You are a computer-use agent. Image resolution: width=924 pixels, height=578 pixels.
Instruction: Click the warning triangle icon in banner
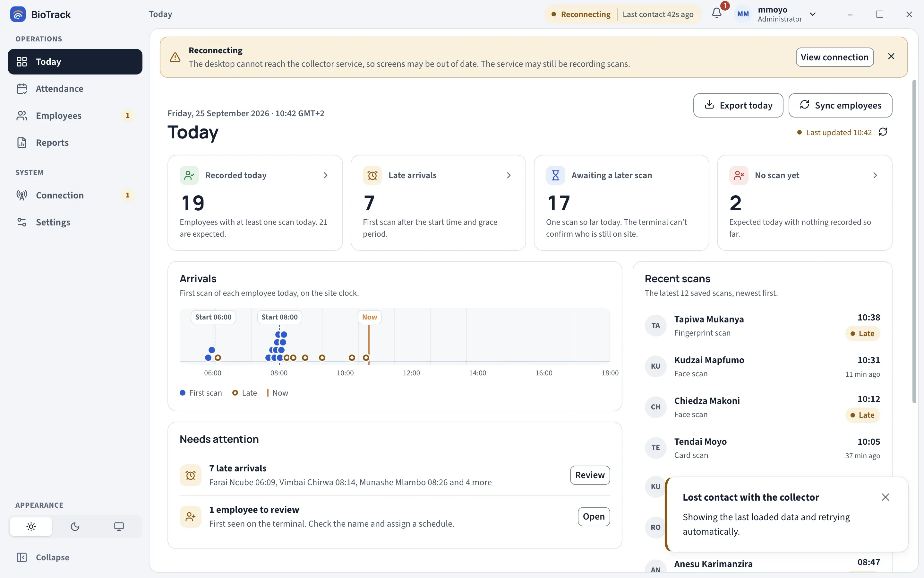pyautogui.click(x=175, y=57)
